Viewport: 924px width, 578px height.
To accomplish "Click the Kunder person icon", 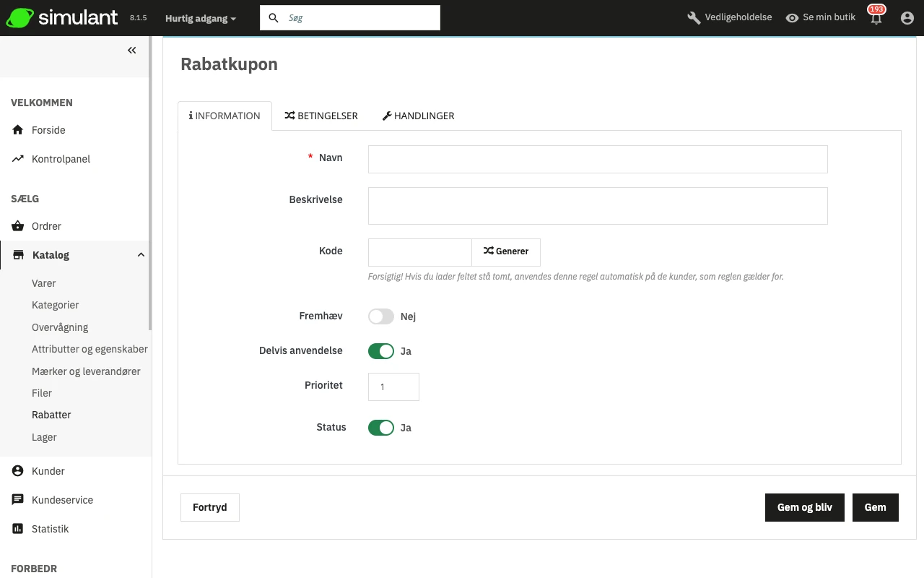I will 18,471.
